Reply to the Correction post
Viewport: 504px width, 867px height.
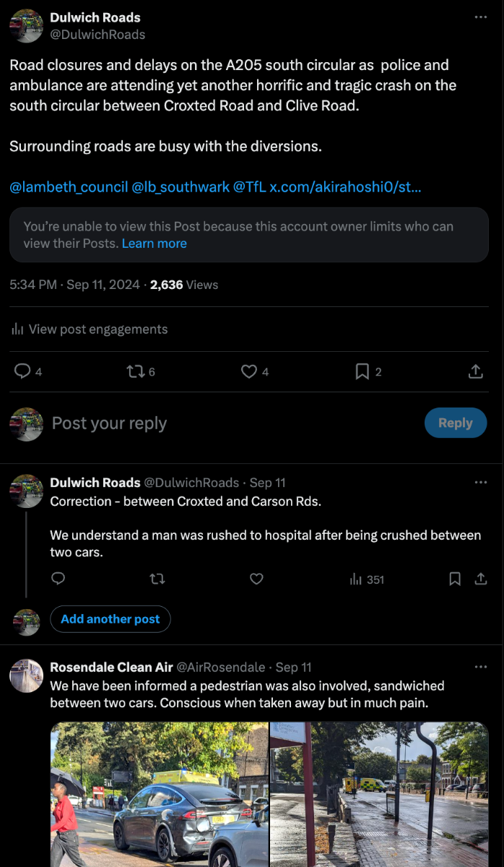point(58,579)
